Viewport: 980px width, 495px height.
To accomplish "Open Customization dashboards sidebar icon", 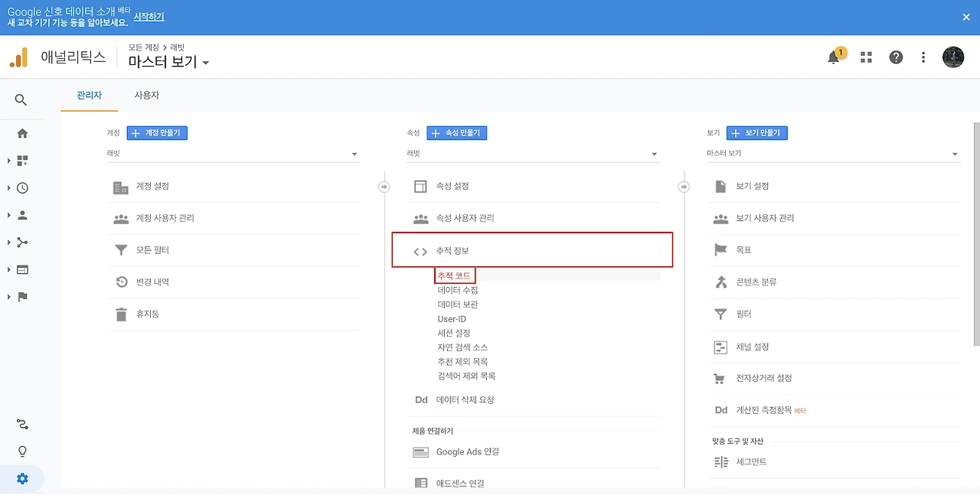I will click(x=22, y=161).
